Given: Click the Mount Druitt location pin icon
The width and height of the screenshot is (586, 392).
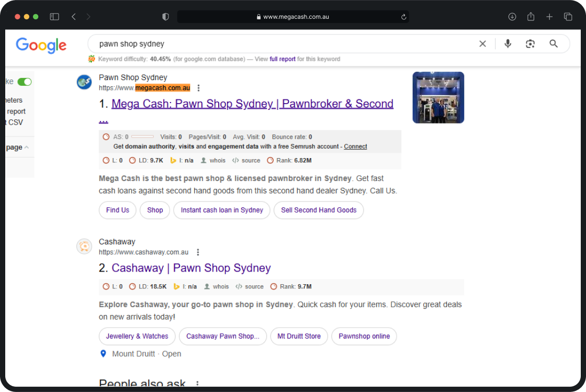Looking at the screenshot, I should 104,353.
